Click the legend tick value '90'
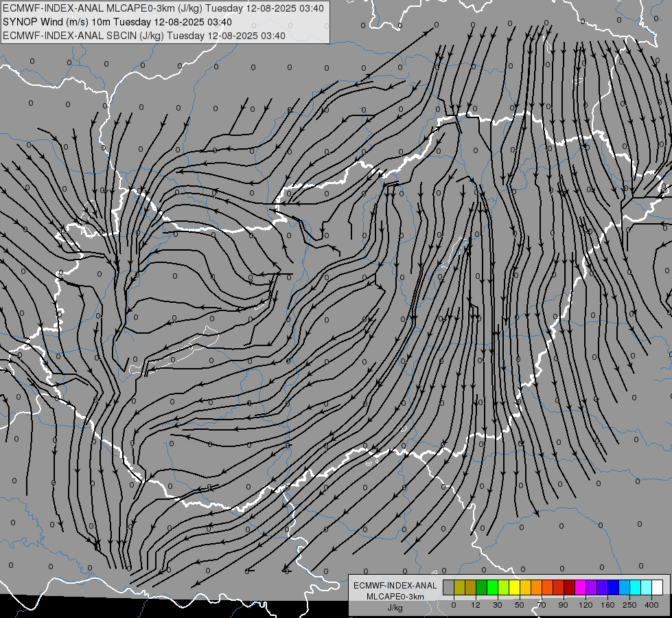Viewport: 672px width, 618px height. [x=563, y=605]
